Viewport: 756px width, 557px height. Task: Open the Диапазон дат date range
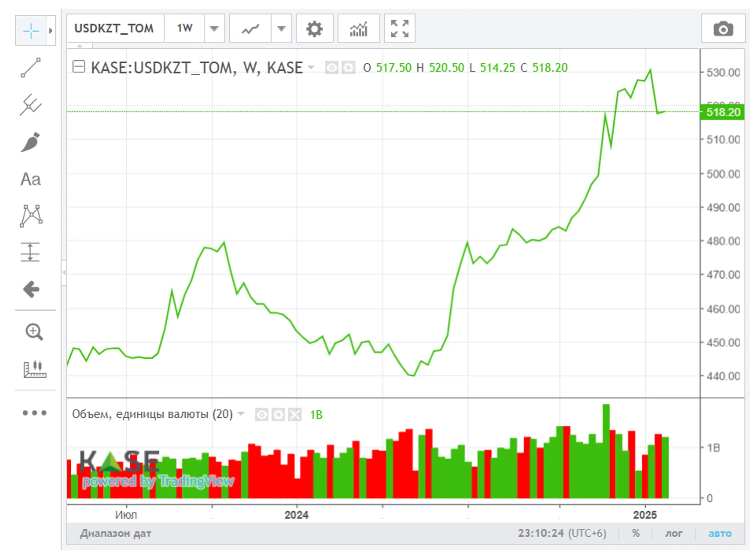[x=115, y=533]
